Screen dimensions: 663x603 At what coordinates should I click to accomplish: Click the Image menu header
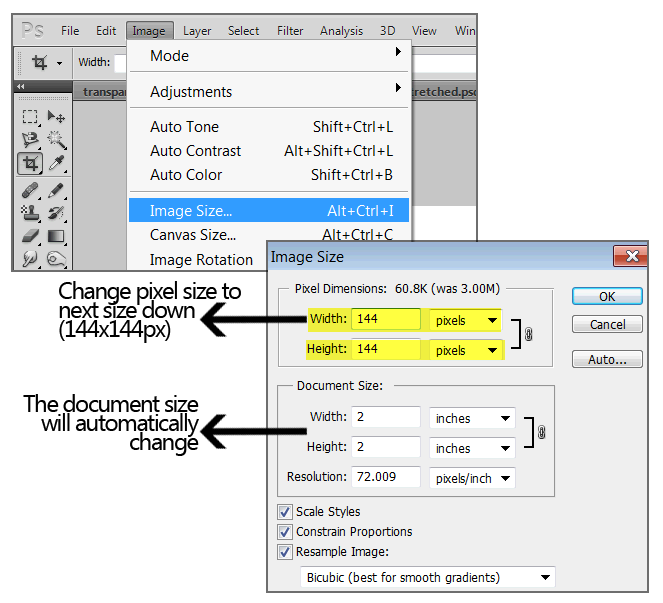click(x=149, y=31)
